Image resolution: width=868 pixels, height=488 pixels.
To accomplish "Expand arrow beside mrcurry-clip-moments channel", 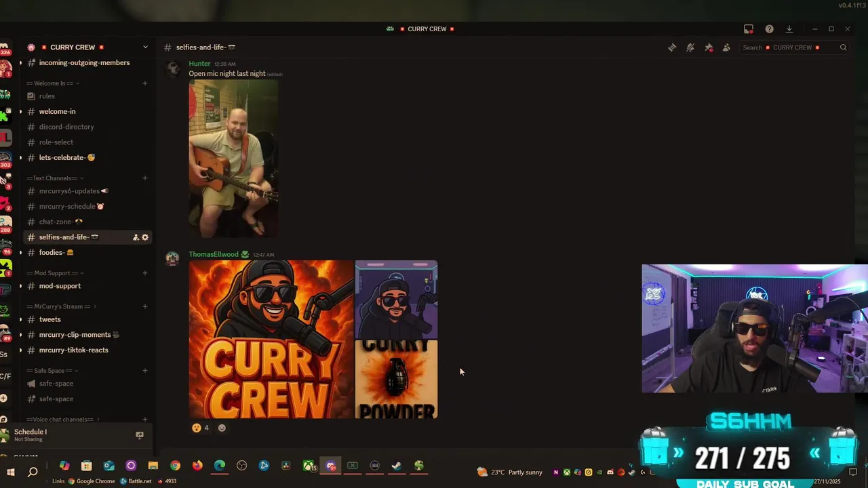I will (x=20, y=335).
